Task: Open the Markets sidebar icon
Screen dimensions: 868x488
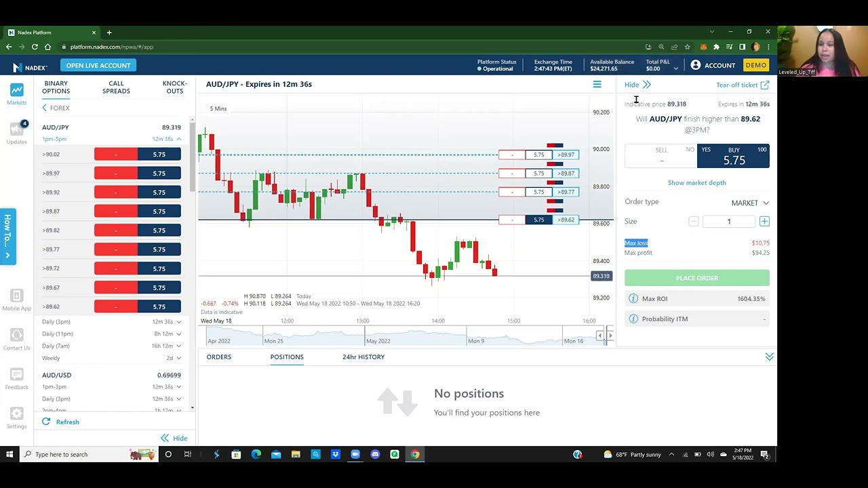Action: pyautogui.click(x=16, y=94)
